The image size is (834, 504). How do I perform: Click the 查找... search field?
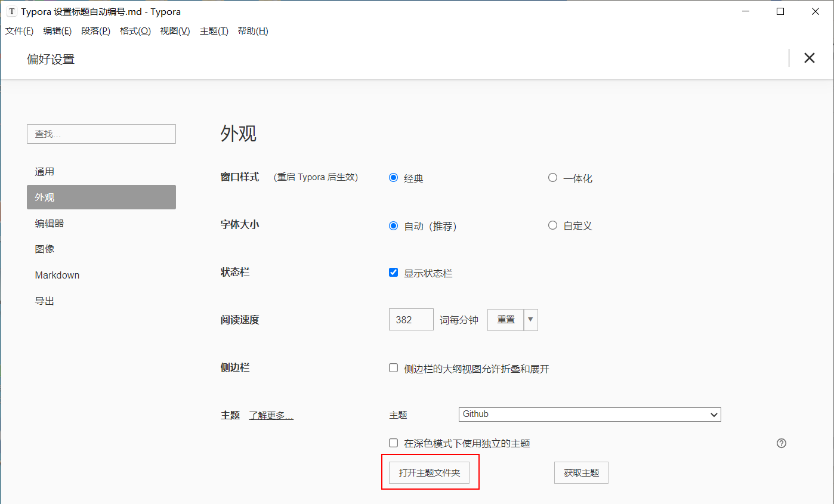(101, 134)
